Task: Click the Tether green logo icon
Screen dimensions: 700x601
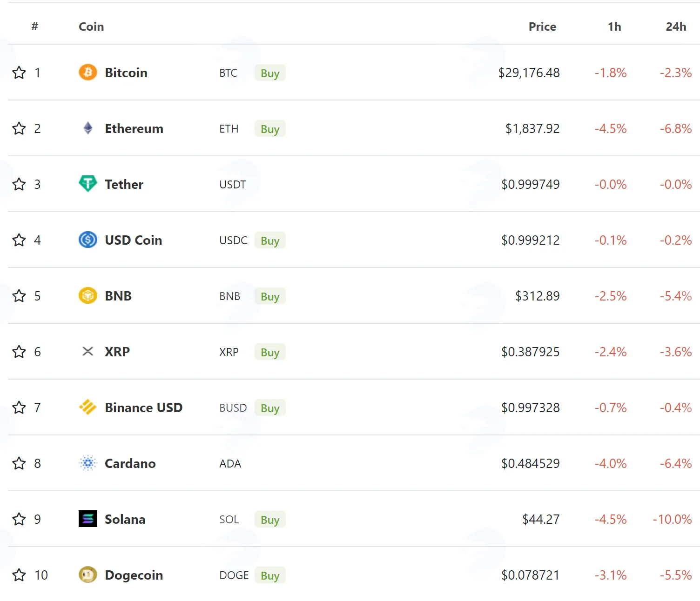Action: click(87, 184)
